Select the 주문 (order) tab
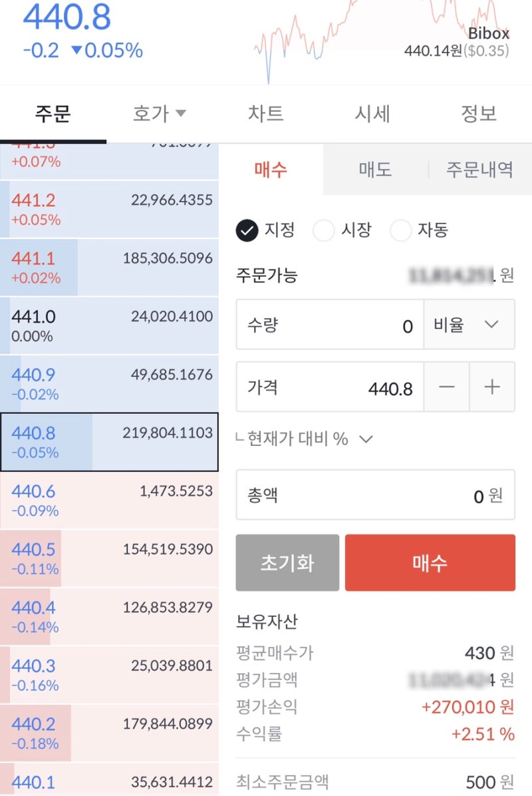The width and height of the screenshot is (532, 796). click(x=54, y=113)
